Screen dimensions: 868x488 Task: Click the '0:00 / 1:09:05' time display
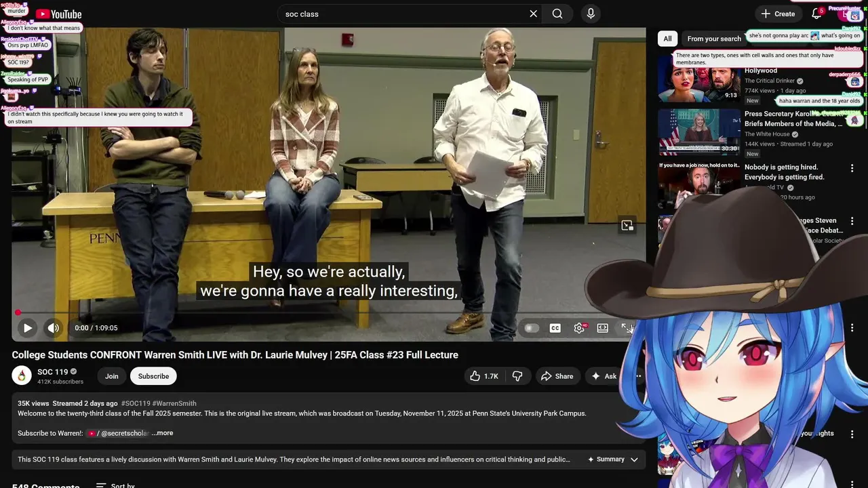pos(96,328)
